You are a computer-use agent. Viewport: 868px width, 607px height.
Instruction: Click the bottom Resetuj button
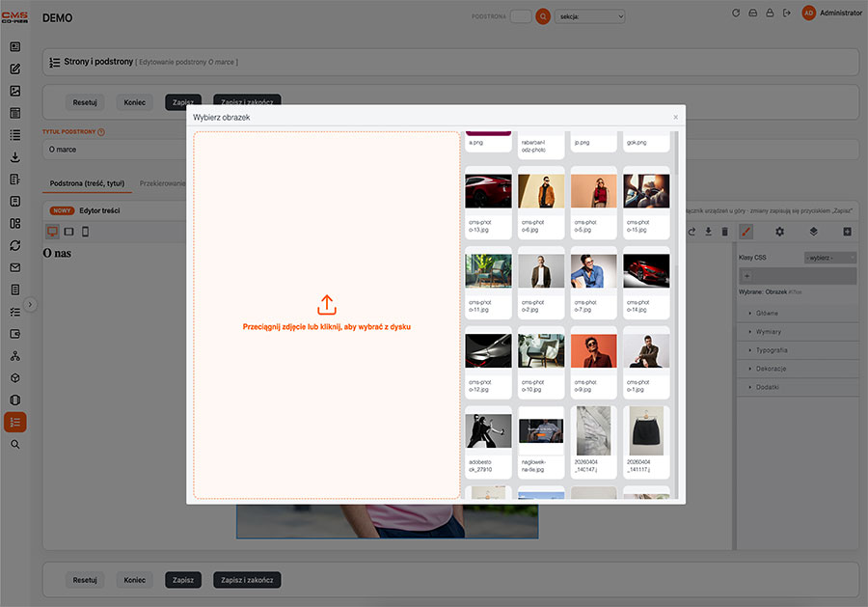85,580
